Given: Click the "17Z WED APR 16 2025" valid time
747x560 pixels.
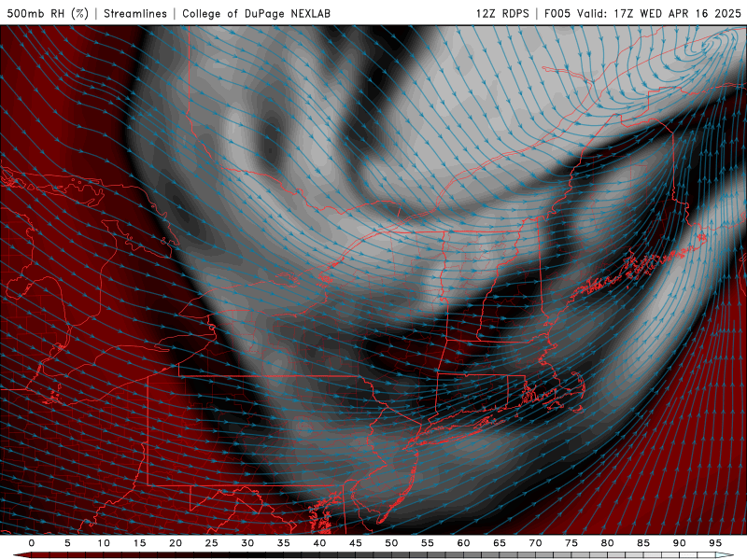Looking at the screenshot, I should point(678,13).
